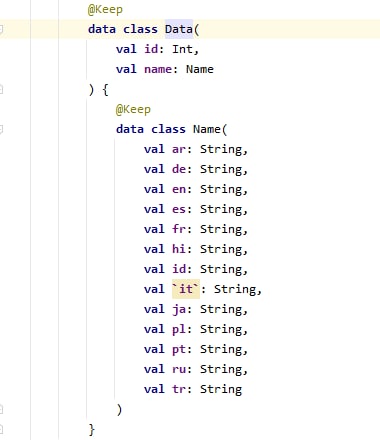Image resolution: width=380 pixels, height=440 pixels.
Task: Click the 'val pl: String,' line
Action: pyautogui.click(x=196, y=329)
